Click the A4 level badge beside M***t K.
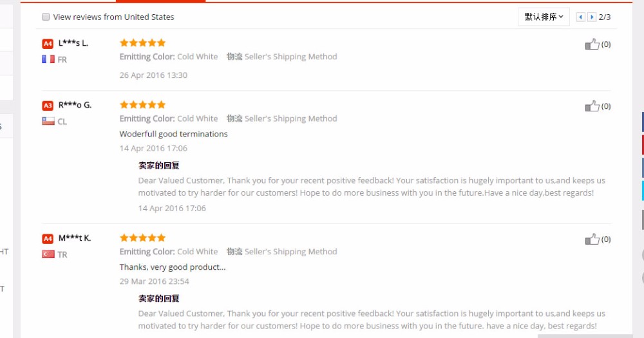644x338 pixels. (48, 239)
